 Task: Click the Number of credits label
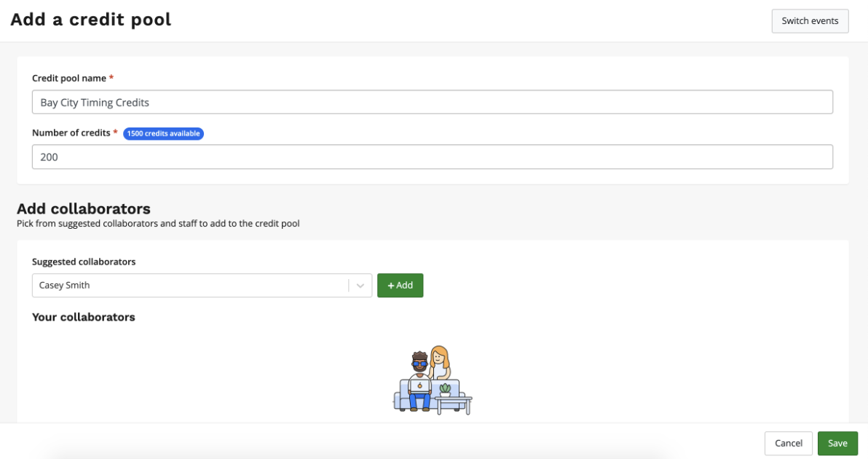[x=71, y=133]
